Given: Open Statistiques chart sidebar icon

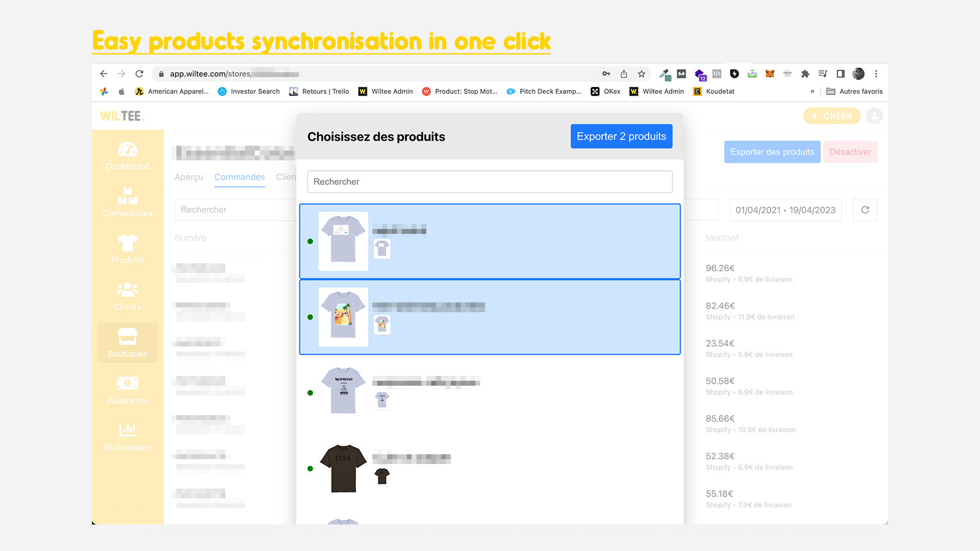Looking at the screenshot, I should point(127,430).
